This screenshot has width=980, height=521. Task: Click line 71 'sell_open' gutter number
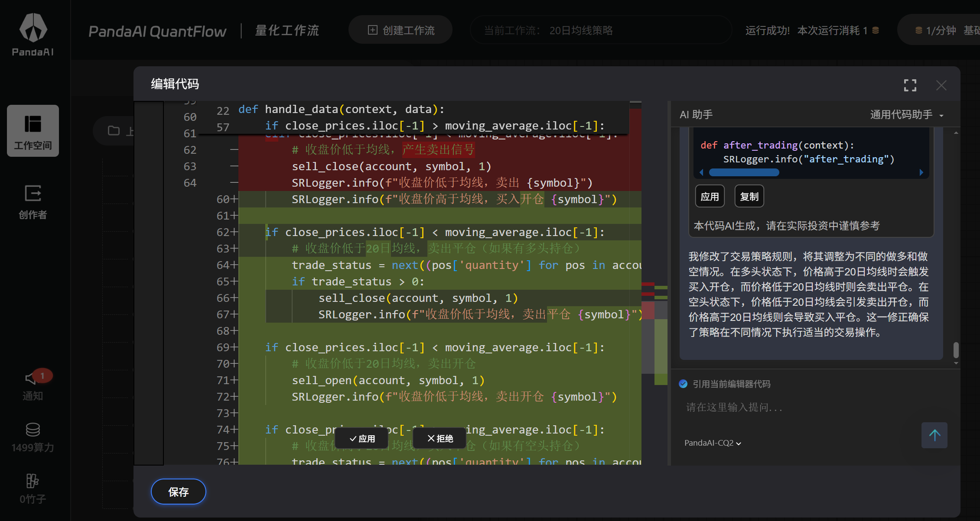point(223,380)
